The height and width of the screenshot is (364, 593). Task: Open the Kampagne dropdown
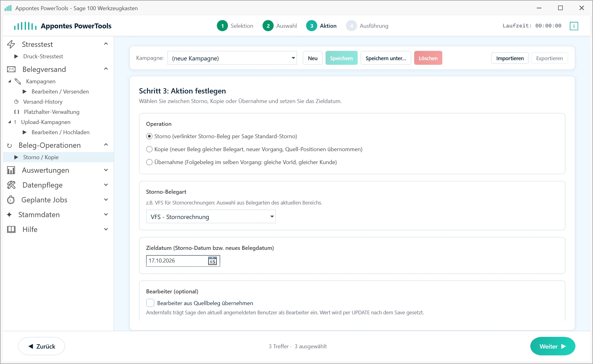point(232,58)
